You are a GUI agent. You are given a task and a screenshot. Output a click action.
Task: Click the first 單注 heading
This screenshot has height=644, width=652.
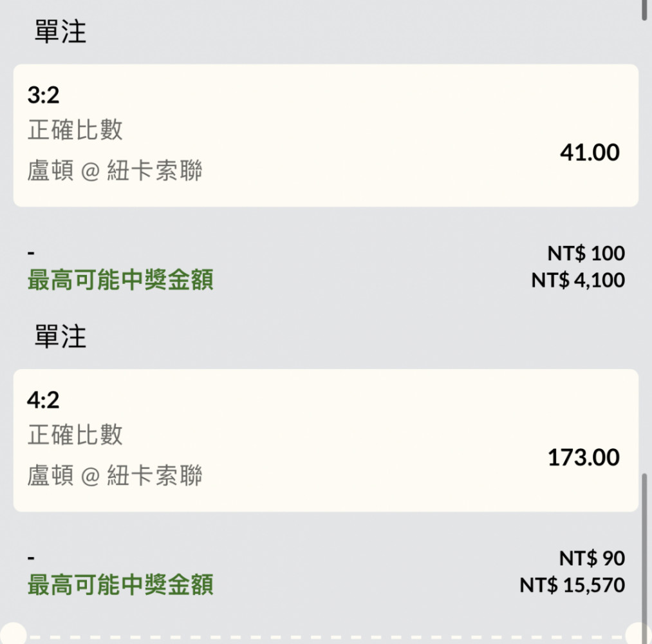point(61,31)
